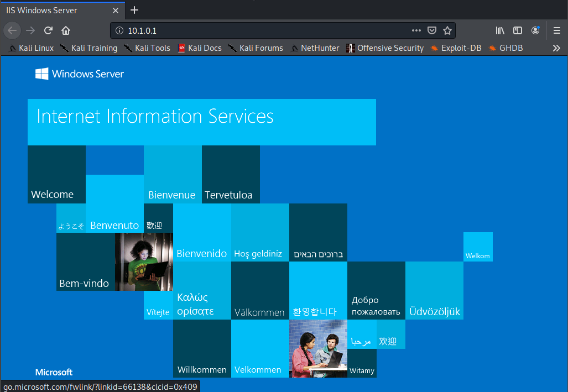Open the Exploit-DB bookmark
Viewport: 568px width, 392px height.
[x=456, y=48]
